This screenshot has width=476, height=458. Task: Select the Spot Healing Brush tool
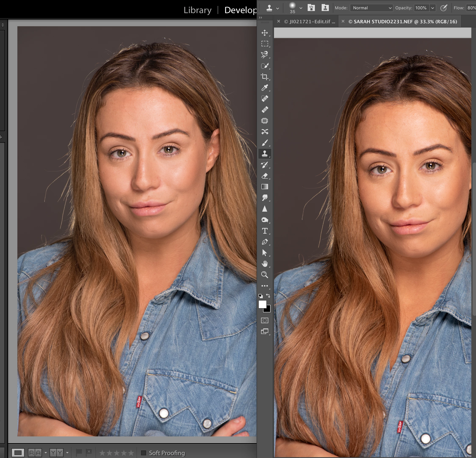(x=264, y=99)
